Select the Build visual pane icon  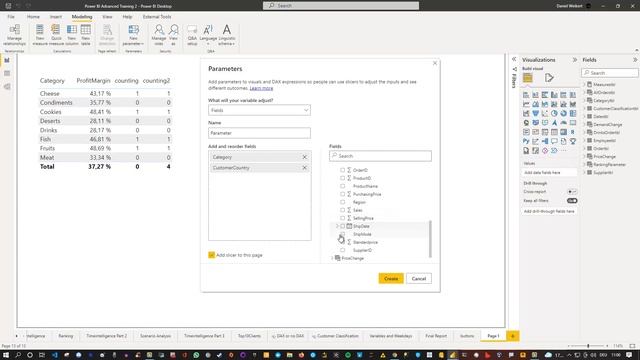point(527,78)
